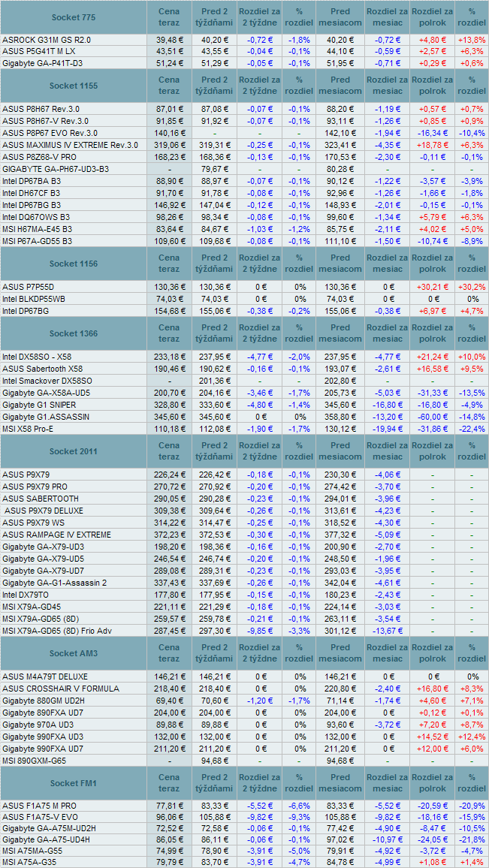Click the 319,06 € current price cell
This screenshot has width=489, height=868.
point(170,145)
